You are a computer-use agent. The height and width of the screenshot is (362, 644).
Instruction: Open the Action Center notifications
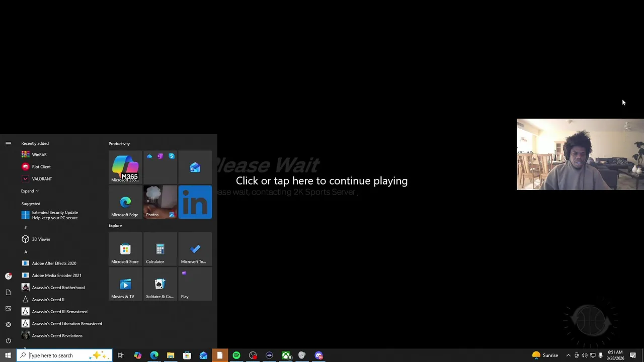(633, 355)
